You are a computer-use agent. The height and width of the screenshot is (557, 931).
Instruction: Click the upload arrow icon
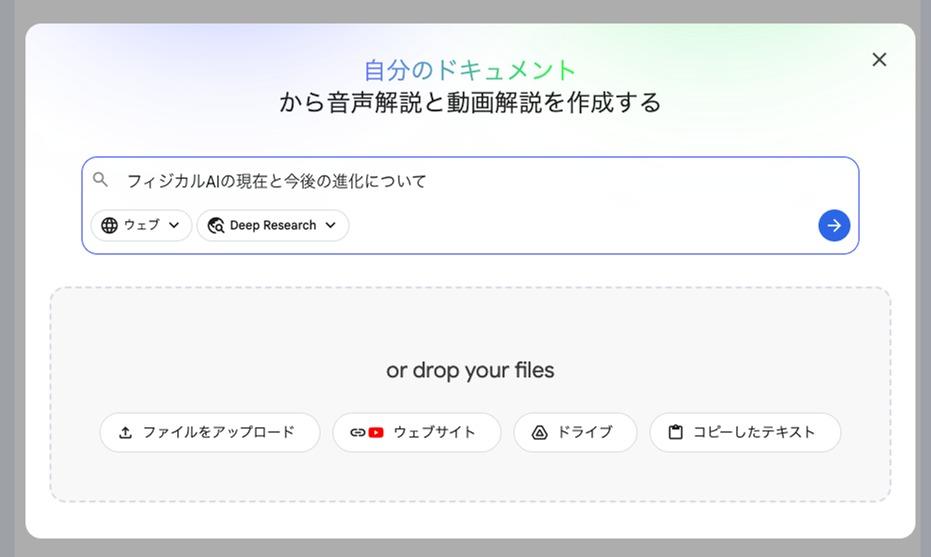coord(125,433)
